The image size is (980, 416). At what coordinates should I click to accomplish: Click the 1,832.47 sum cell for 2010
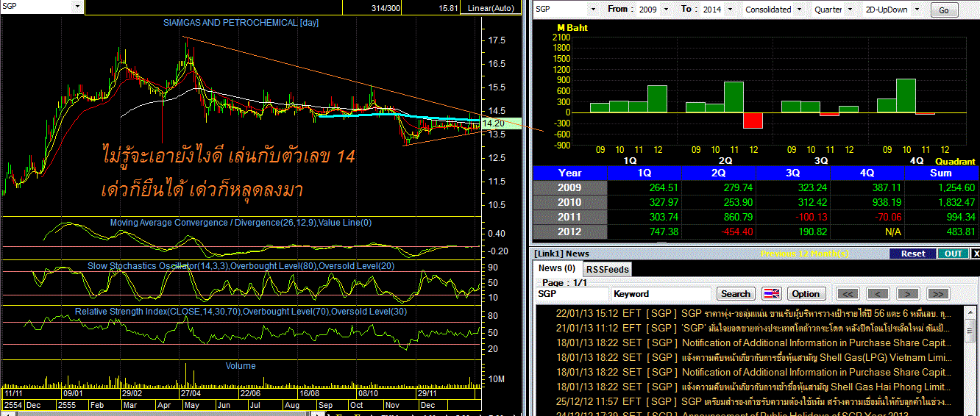(942, 202)
